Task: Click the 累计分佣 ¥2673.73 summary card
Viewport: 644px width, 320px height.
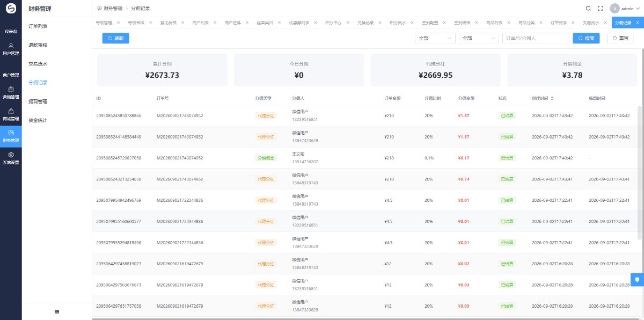Action: [162, 70]
